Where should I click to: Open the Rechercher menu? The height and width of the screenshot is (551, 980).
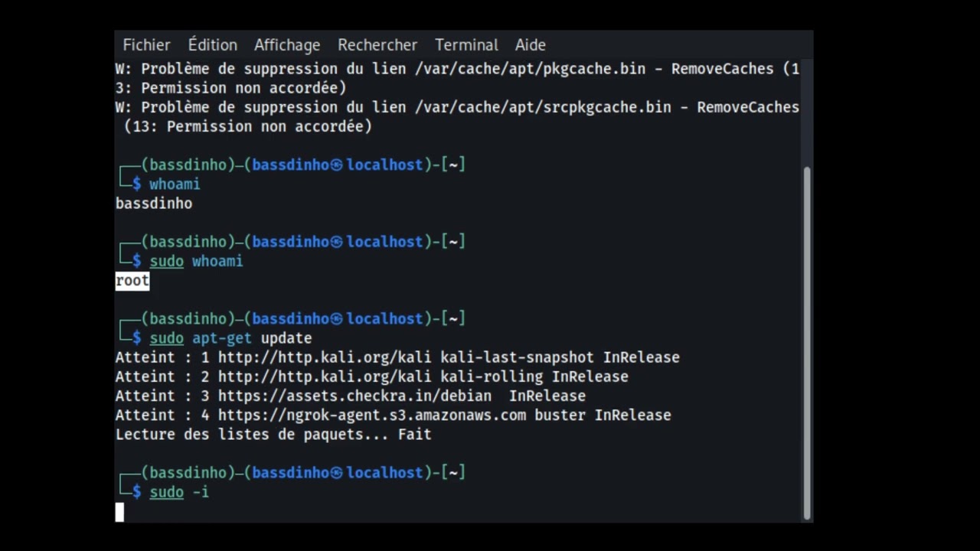[377, 45]
